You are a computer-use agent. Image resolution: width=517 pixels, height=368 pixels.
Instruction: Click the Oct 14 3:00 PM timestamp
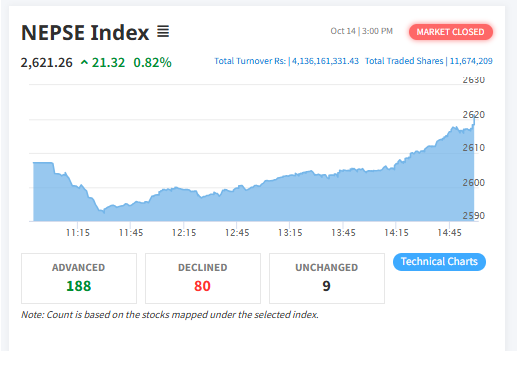click(361, 31)
